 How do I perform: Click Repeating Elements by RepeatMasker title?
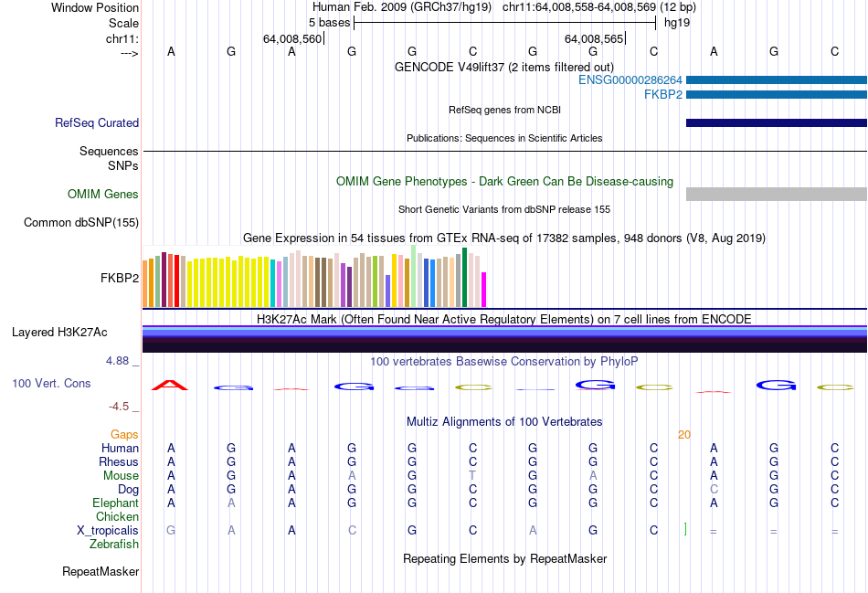504,558
